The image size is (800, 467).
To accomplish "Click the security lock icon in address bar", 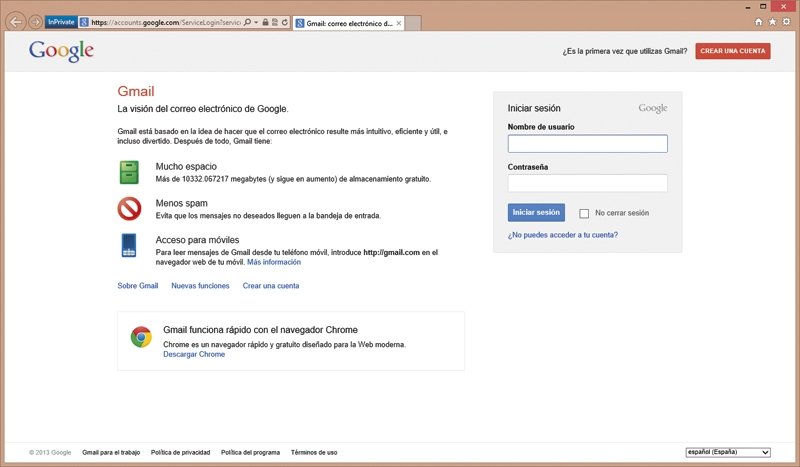I will pos(265,22).
